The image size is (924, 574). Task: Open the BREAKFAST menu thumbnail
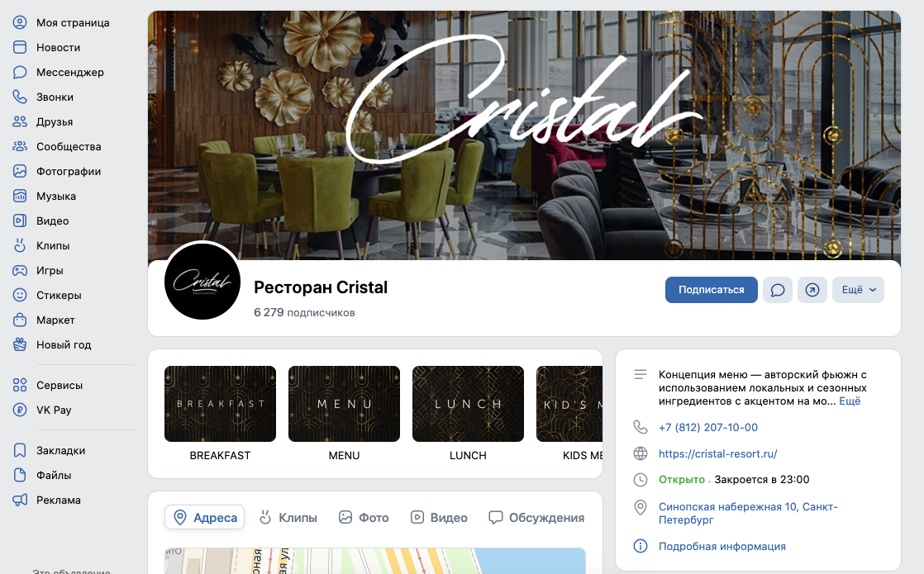220,404
